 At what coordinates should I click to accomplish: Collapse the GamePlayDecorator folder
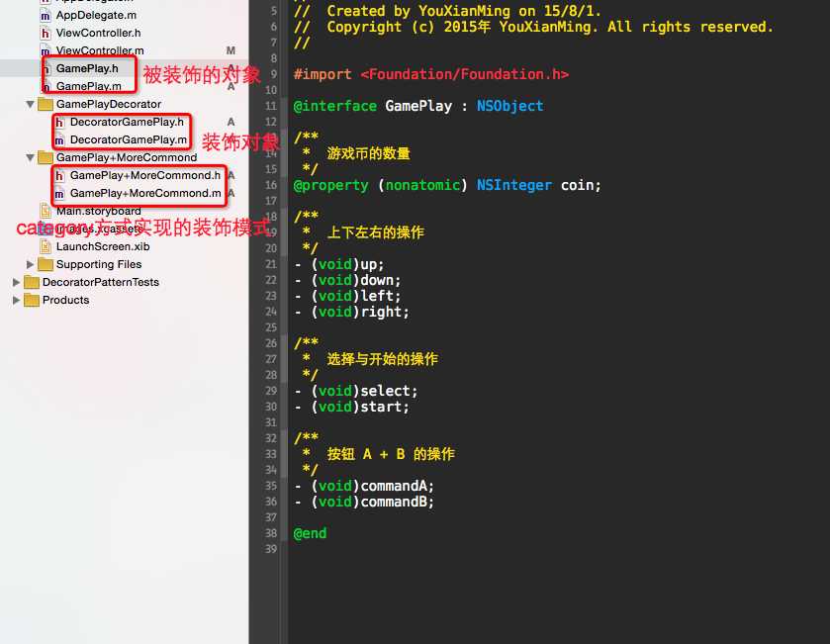(30, 104)
